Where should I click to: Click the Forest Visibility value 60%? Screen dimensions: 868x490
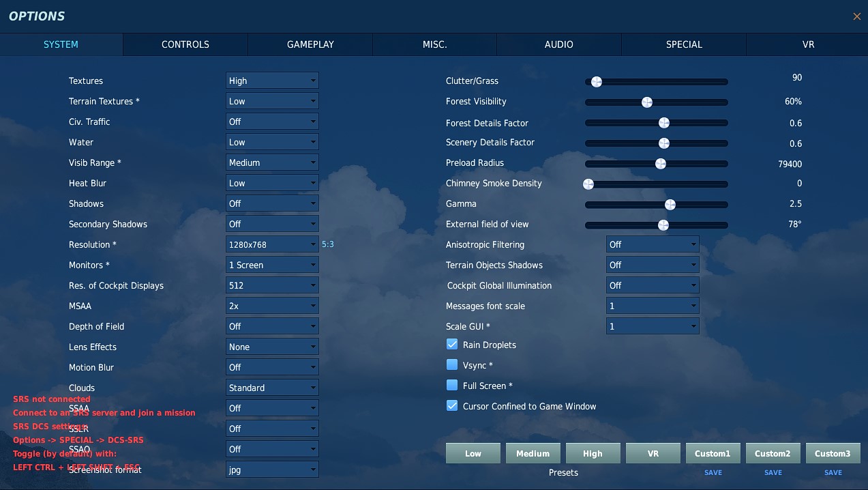click(x=793, y=101)
